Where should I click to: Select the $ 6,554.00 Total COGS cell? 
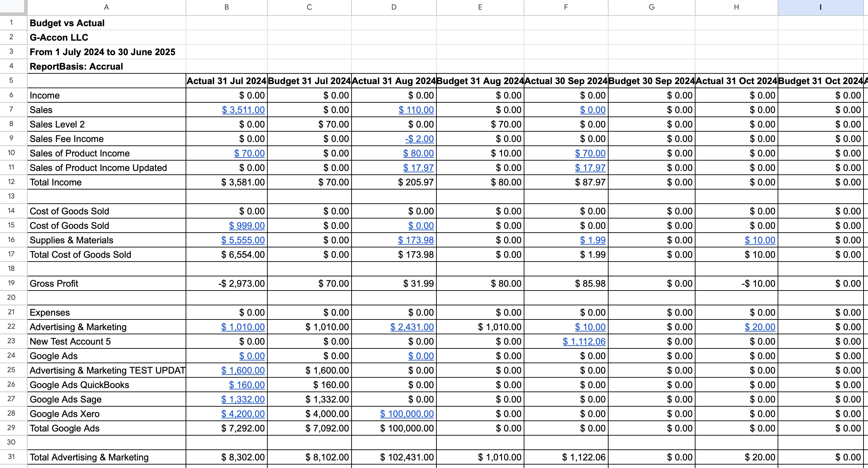[x=227, y=255]
